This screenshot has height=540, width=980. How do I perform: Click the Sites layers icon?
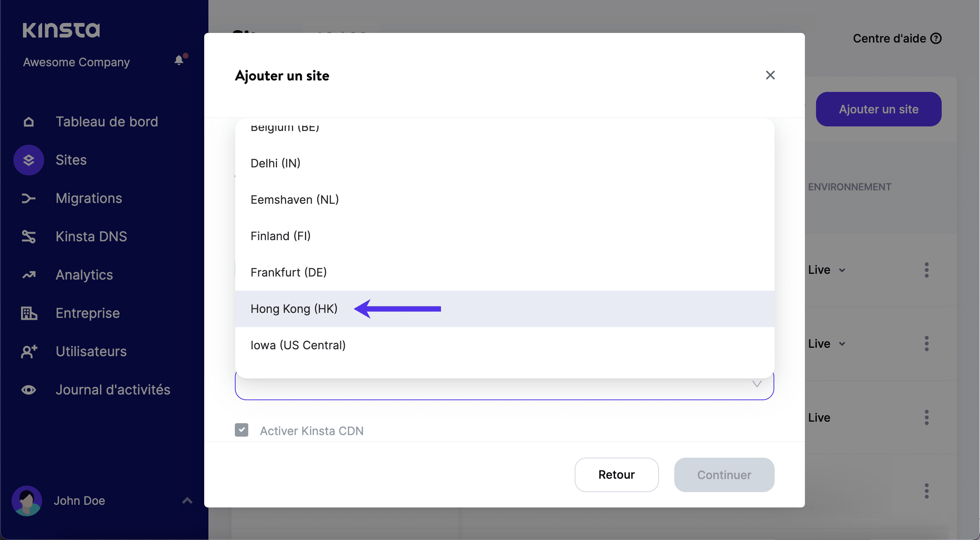pos(29,160)
